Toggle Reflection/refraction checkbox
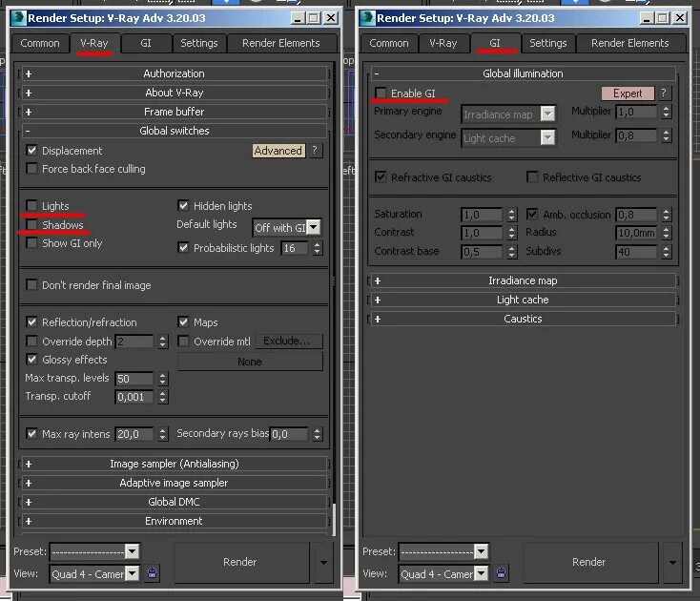700x601 pixels. click(31, 321)
